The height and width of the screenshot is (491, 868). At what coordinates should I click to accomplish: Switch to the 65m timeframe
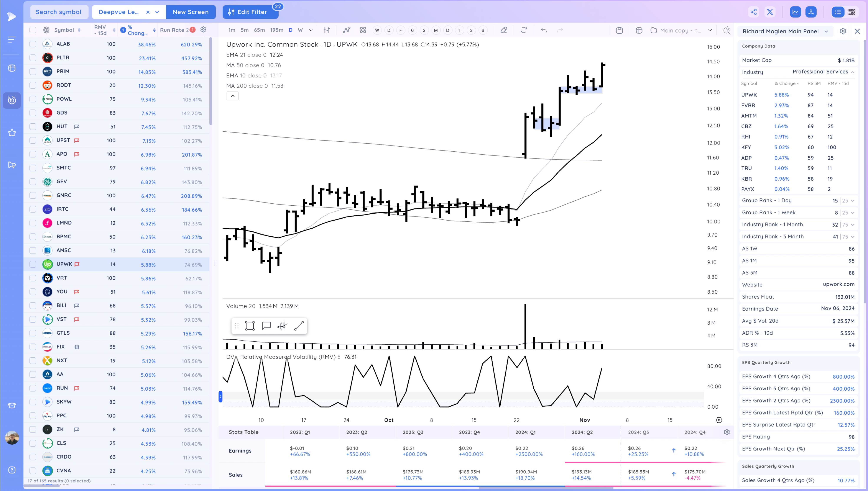pyautogui.click(x=259, y=30)
